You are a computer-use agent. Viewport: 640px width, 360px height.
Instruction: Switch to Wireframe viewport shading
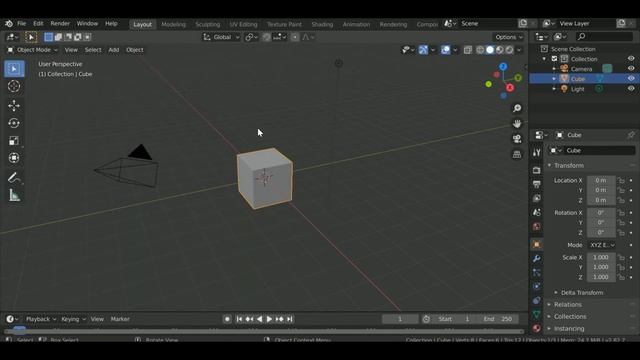[x=480, y=50]
